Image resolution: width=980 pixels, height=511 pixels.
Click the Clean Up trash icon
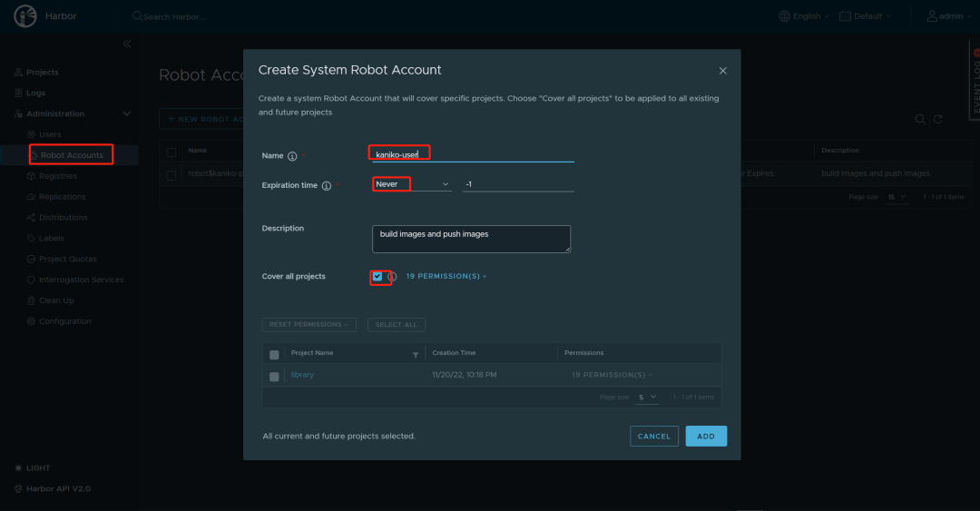click(x=31, y=300)
